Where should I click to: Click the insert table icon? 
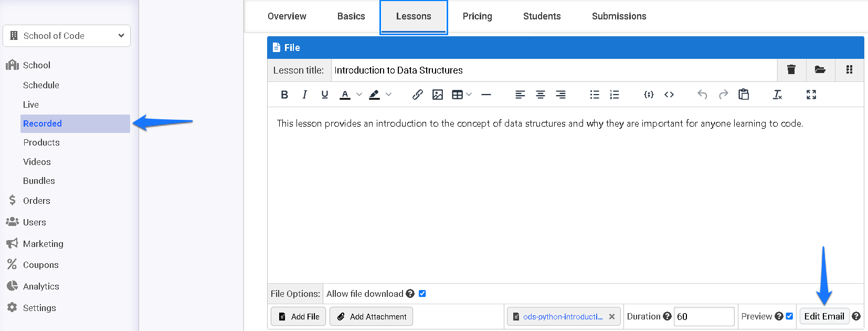point(457,95)
